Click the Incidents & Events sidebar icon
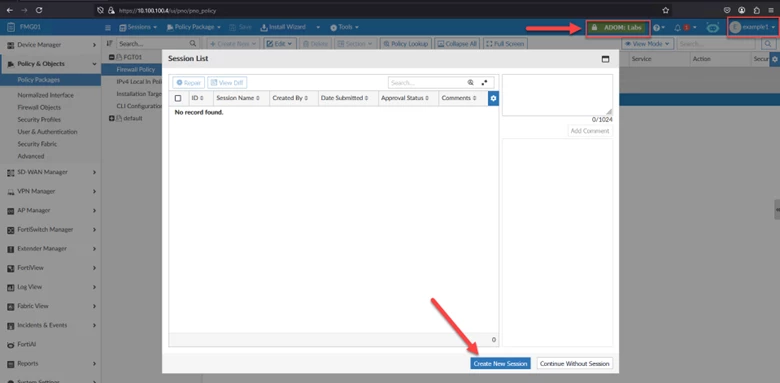 [x=10, y=325]
